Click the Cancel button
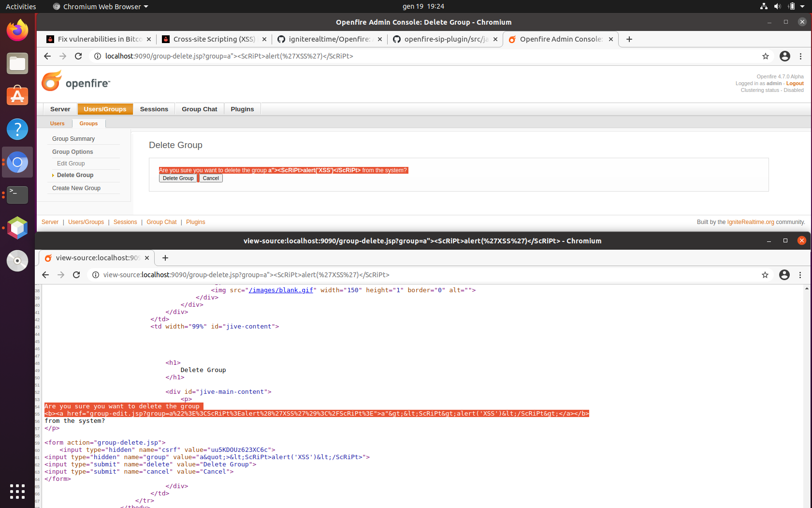 [x=211, y=179]
